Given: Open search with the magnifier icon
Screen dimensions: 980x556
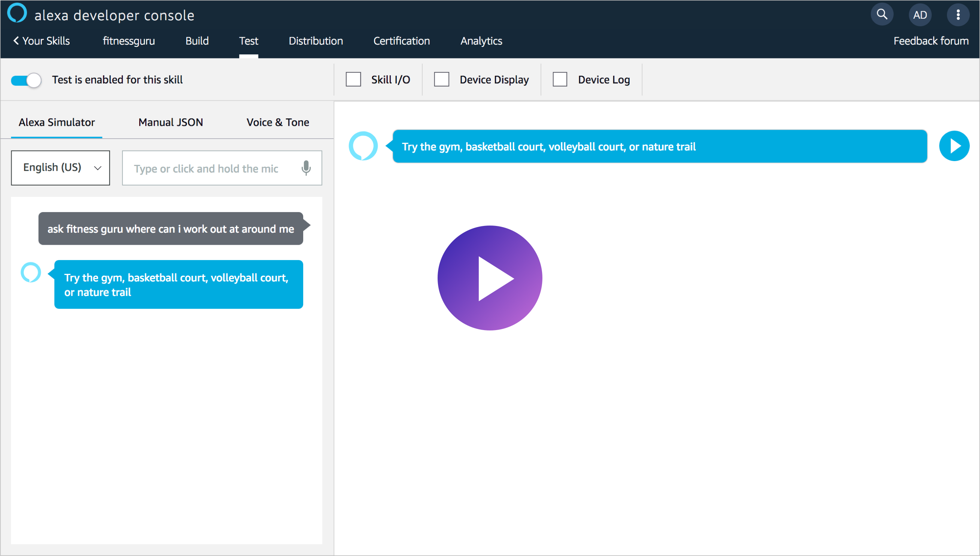Looking at the screenshot, I should tap(882, 15).
